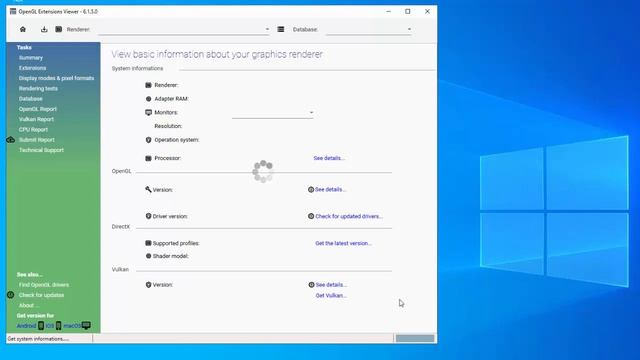Click Check for updated drivers link
The image size is (640, 360).
click(x=349, y=216)
